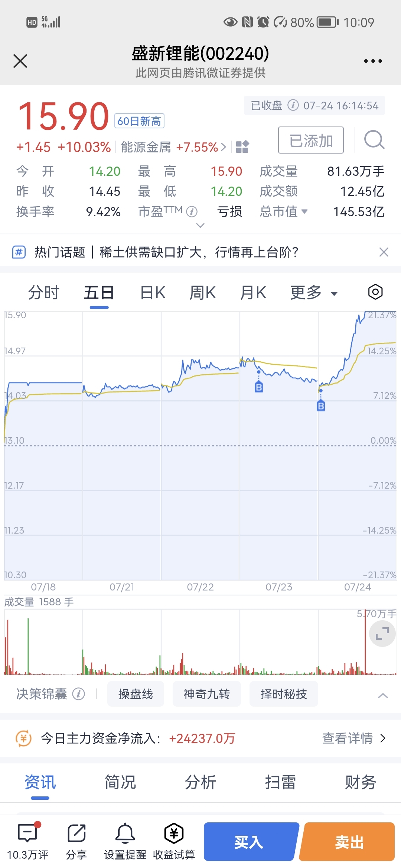401x868 pixels.
Task: Tap the blue 买入 buy button
Action: click(x=251, y=842)
